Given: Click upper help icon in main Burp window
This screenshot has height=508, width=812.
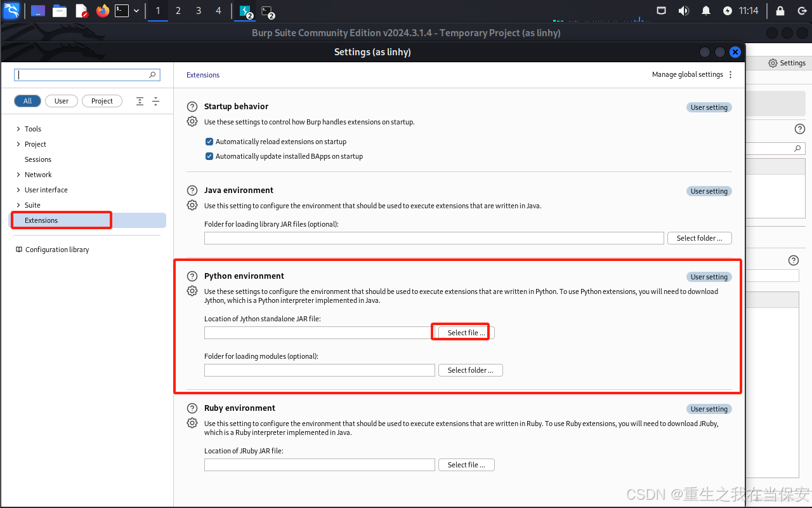Looking at the screenshot, I should [x=800, y=129].
